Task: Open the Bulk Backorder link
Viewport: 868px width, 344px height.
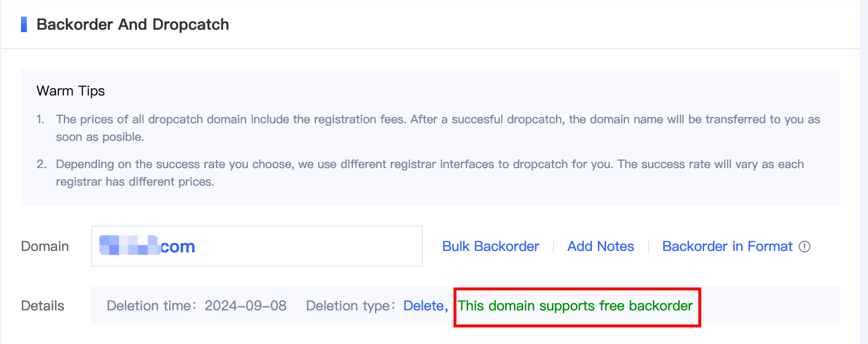Action: [x=491, y=247]
